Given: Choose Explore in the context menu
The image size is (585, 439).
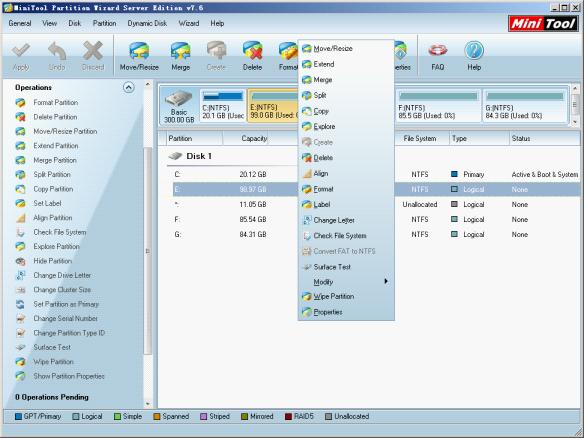Looking at the screenshot, I should [x=346, y=127].
